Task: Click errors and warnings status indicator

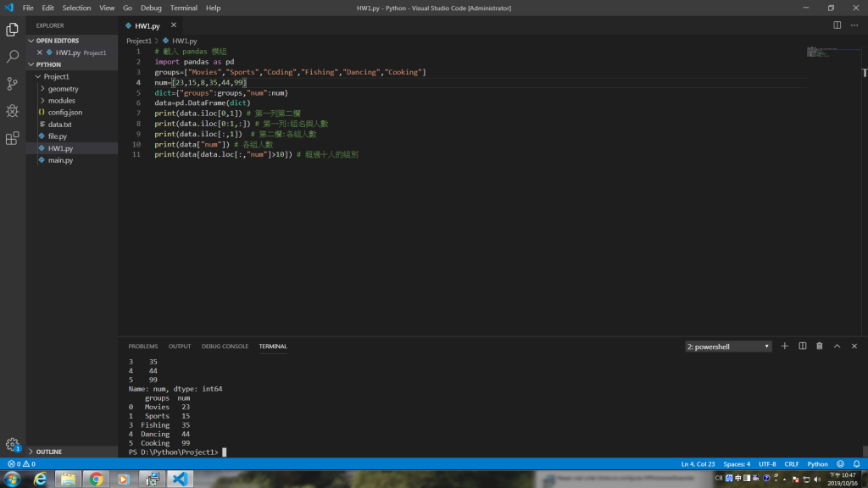Action: tap(21, 464)
